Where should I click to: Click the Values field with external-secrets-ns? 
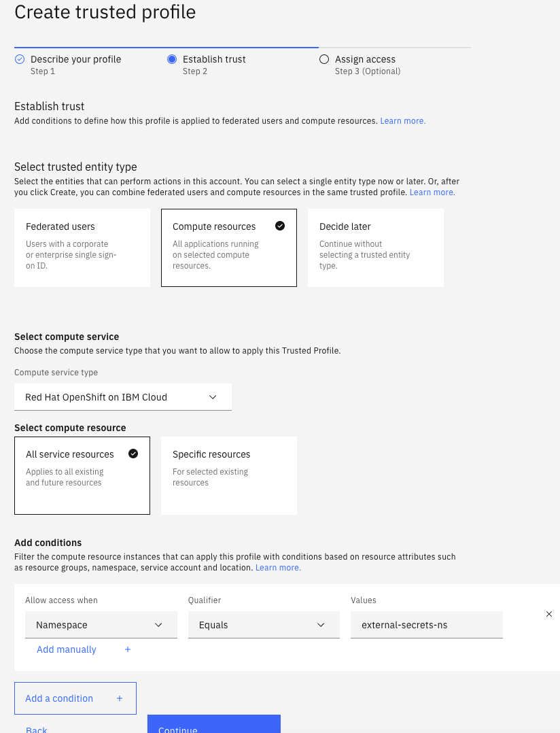426,625
